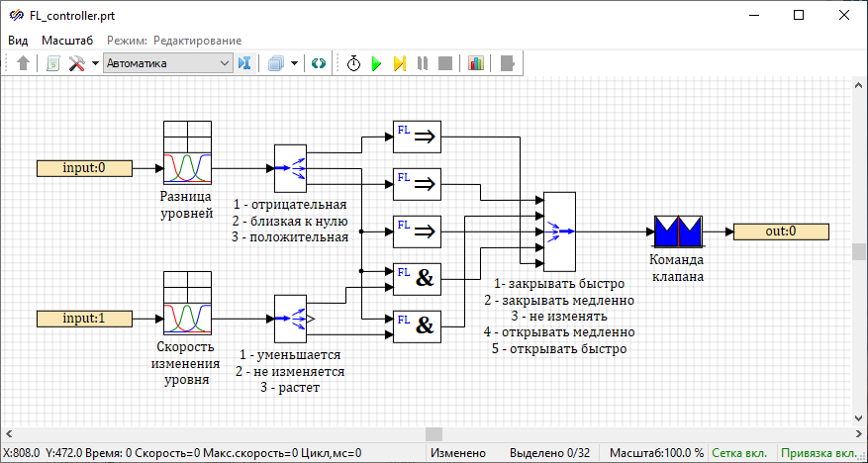This screenshot has height=463, width=868.
Task: Click the hammer and wrench tools icon
Action: click(77, 63)
